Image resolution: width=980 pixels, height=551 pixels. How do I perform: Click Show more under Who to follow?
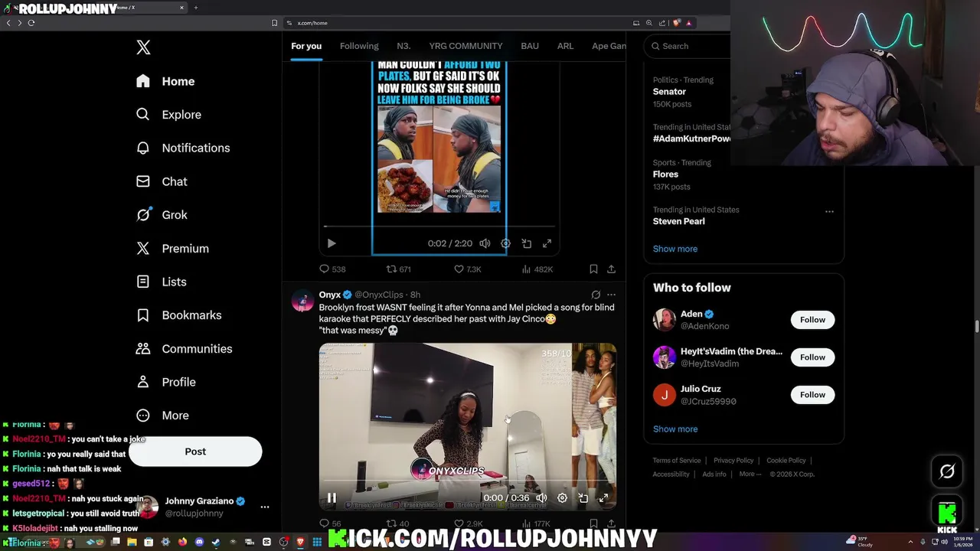pyautogui.click(x=675, y=429)
